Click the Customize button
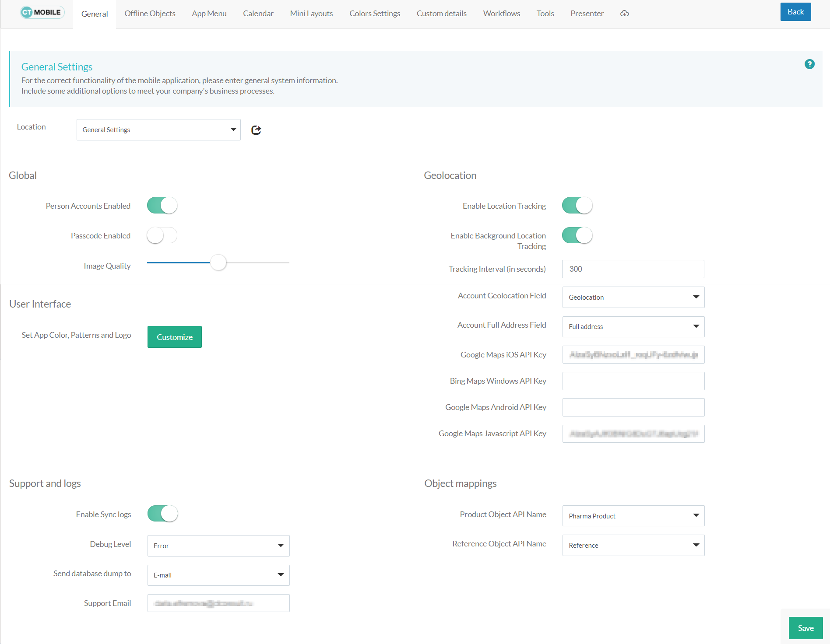 tap(174, 337)
